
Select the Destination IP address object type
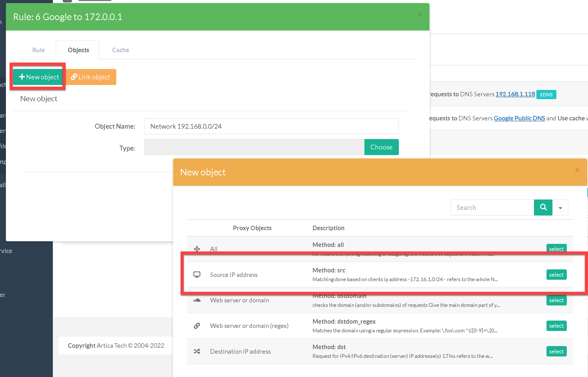pos(556,351)
